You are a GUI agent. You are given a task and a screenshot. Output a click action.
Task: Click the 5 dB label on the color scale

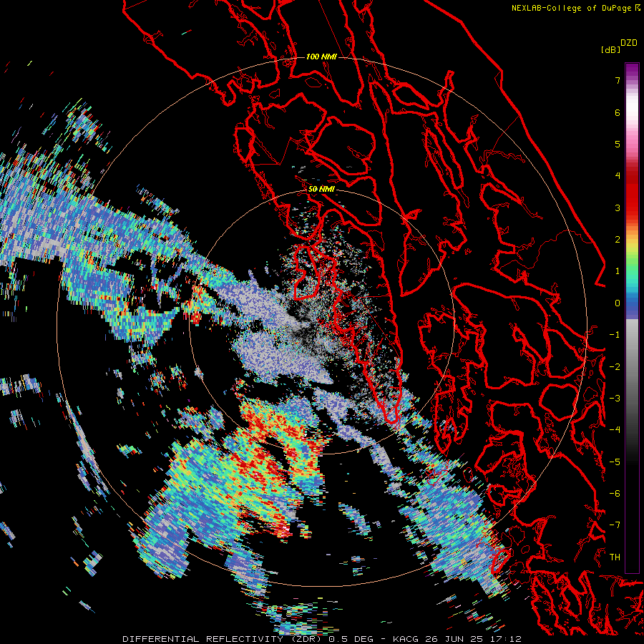[x=618, y=144]
